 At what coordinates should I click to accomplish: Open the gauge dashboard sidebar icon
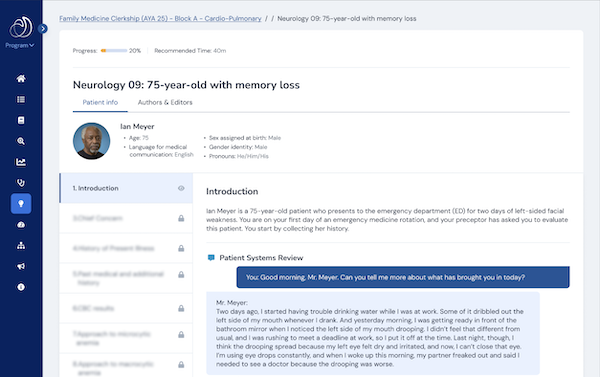click(21, 225)
